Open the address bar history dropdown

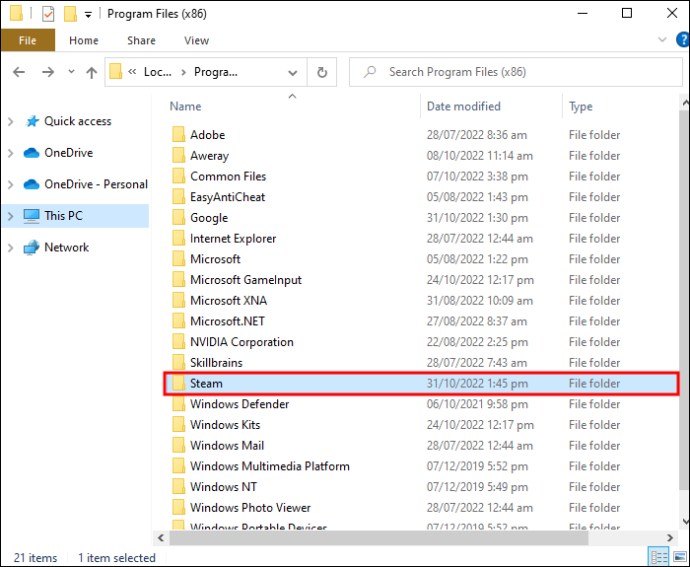(293, 73)
